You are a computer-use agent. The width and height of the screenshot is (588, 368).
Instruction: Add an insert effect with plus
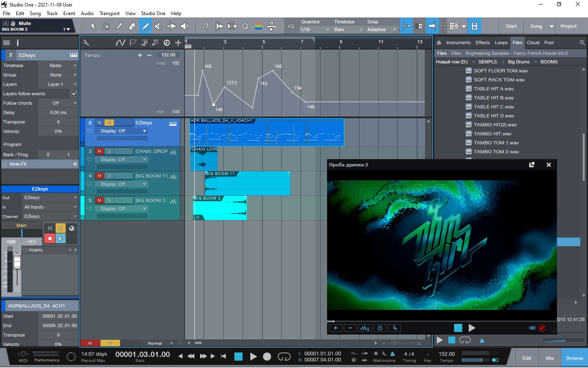(x=76, y=250)
